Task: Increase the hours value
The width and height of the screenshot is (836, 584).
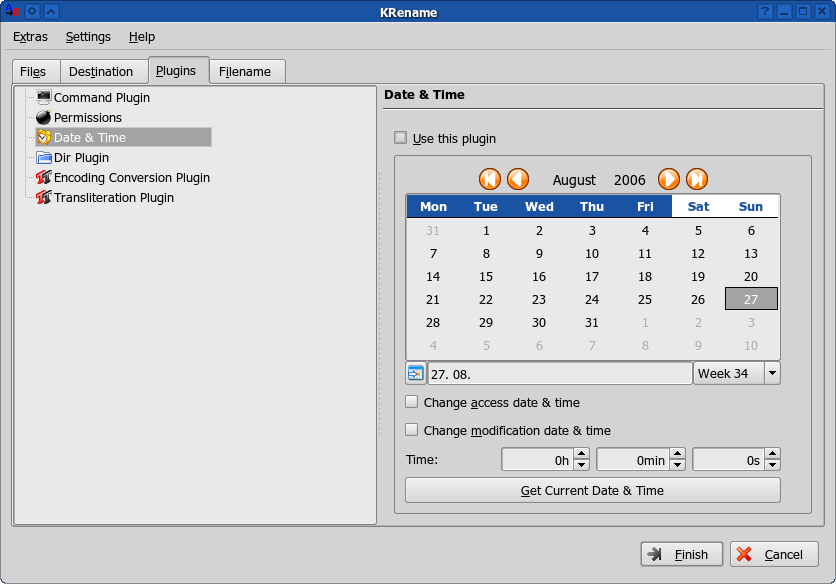Action: click(582, 454)
